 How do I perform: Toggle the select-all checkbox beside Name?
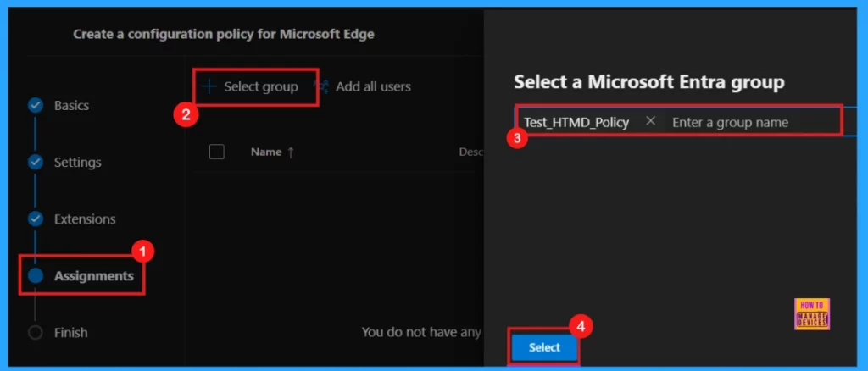216,152
